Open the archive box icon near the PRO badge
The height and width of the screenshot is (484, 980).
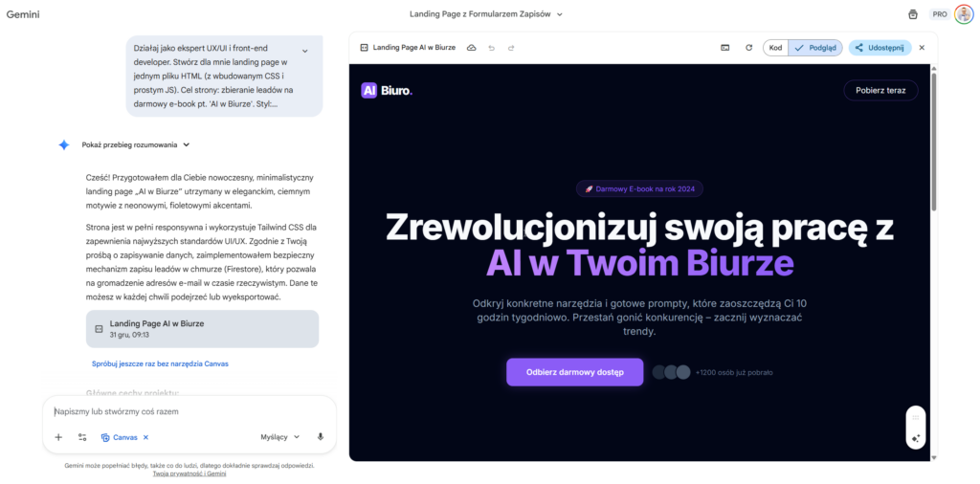coord(912,14)
